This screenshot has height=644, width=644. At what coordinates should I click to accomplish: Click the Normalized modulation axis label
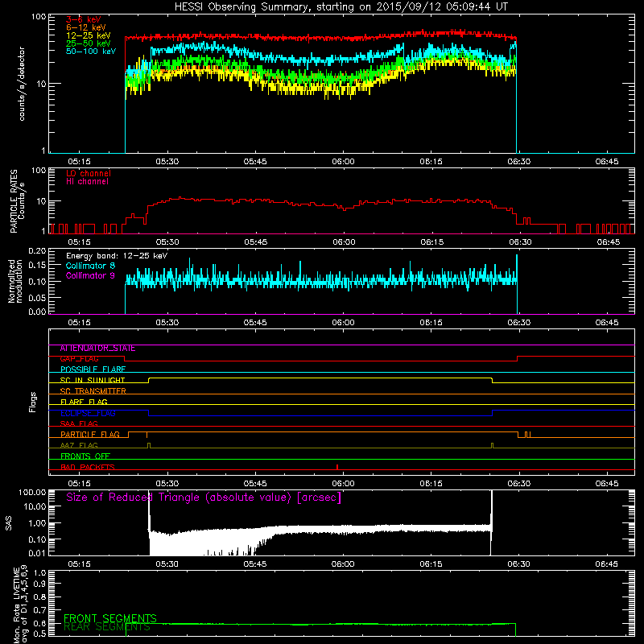click(14, 281)
